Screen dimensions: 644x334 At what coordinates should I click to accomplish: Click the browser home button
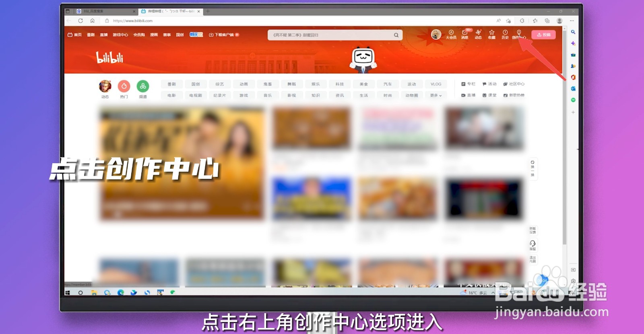pos(92,20)
